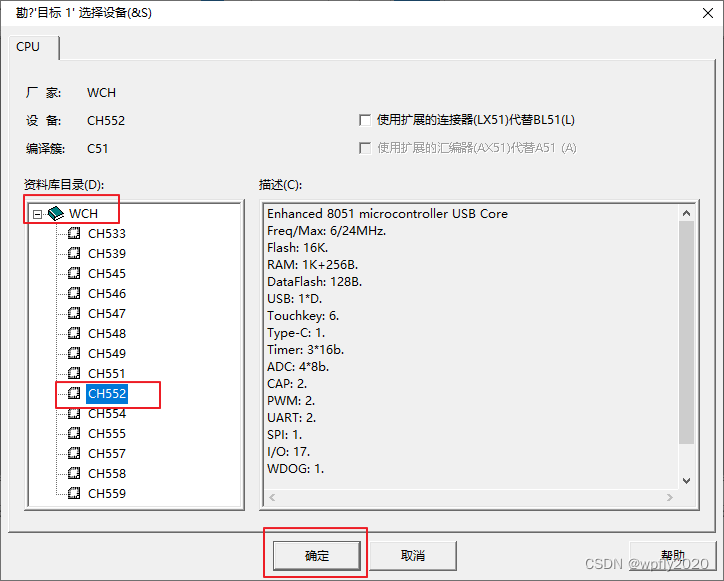Select CH559 in the device list
The width and height of the screenshot is (724, 581).
pos(107,494)
